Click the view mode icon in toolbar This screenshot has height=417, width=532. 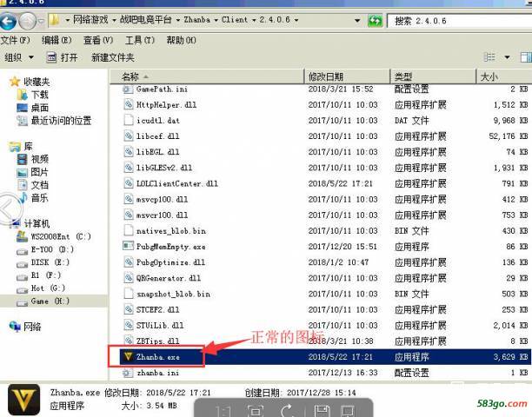click(489, 57)
